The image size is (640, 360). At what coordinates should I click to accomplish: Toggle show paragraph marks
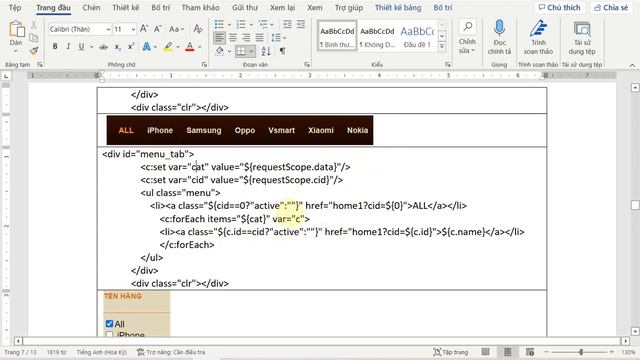282,51
